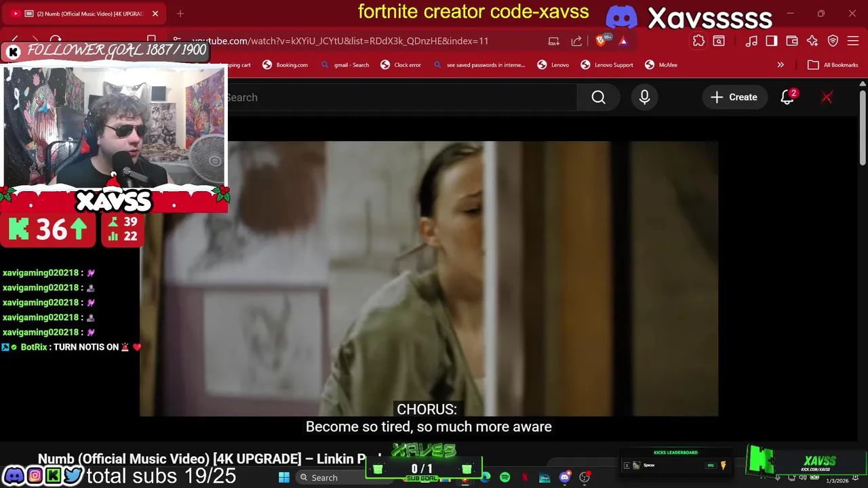The image size is (868, 488).
Task: Click the address bar URL
Action: click(x=340, y=41)
